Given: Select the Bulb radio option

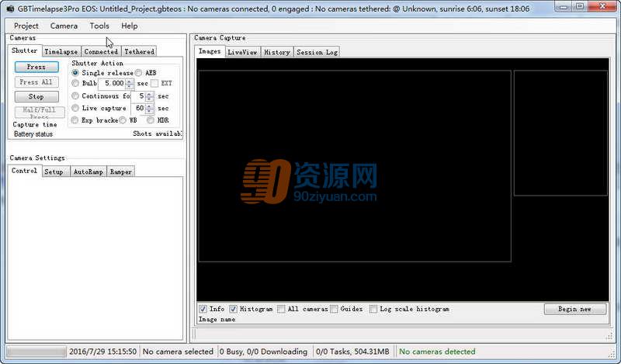Looking at the screenshot, I should click(75, 83).
